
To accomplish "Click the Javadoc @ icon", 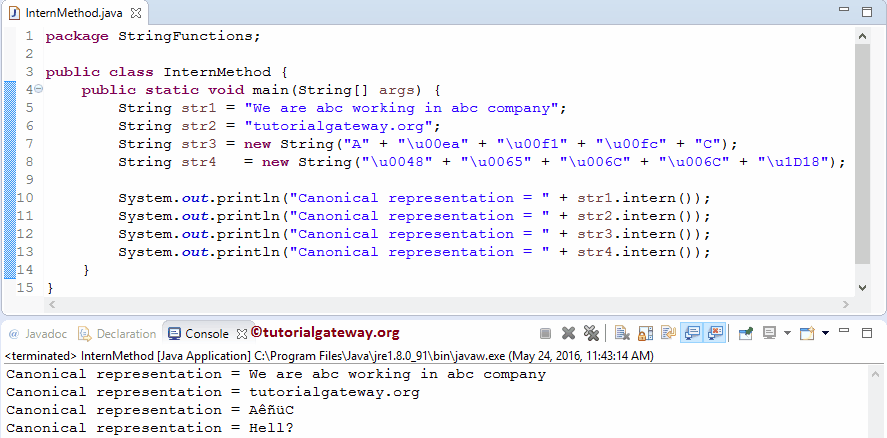I will pos(14,334).
